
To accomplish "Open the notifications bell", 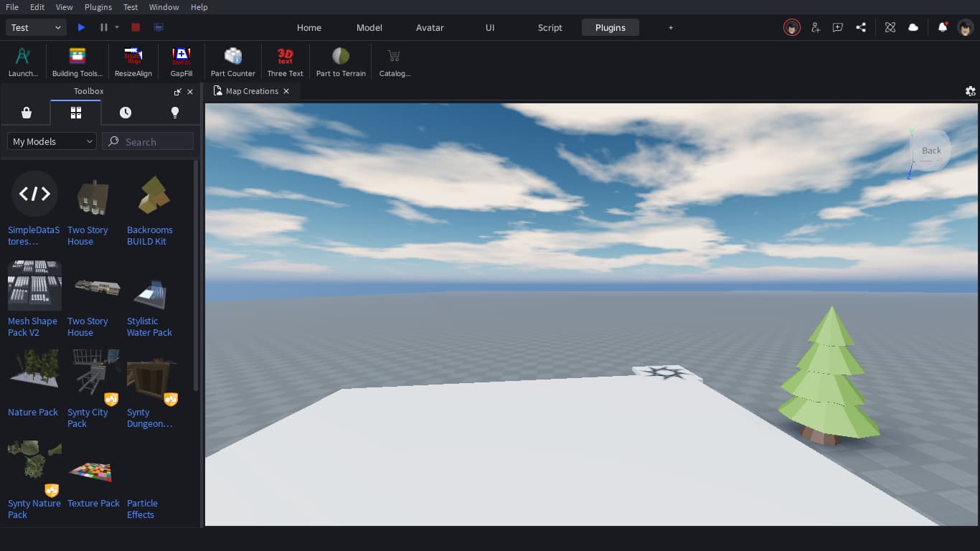I will click(943, 27).
